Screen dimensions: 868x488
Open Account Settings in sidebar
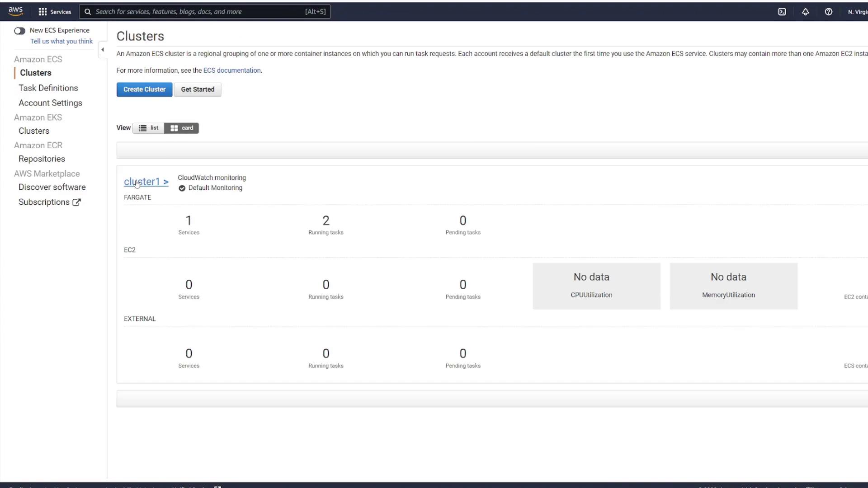51,103
